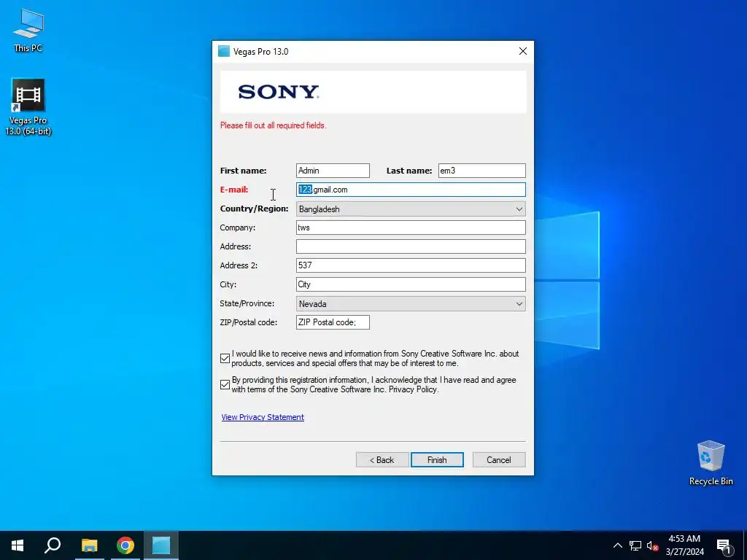Click the red E-mail label

coord(234,190)
